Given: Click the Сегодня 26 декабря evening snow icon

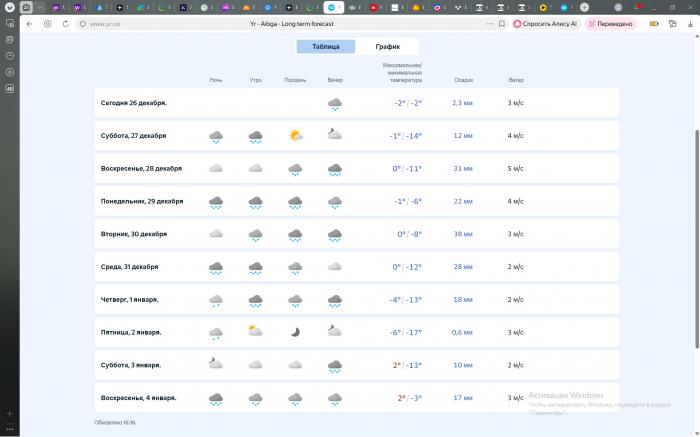Looking at the screenshot, I should pyautogui.click(x=335, y=103).
